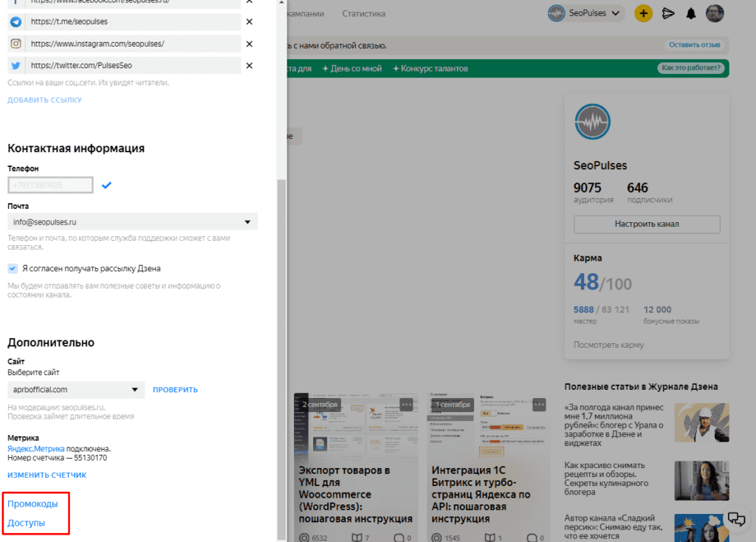
Task: Click the yellow plus create button
Action: point(643,13)
